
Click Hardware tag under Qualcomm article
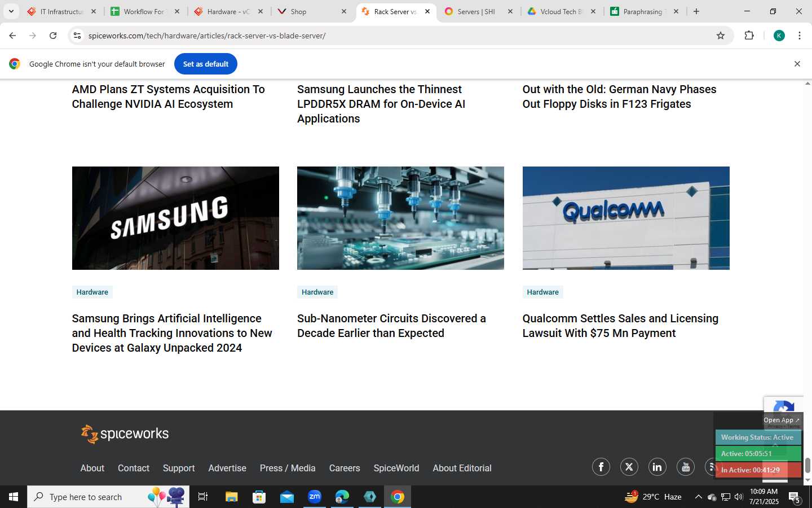click(x=543, y=292)
